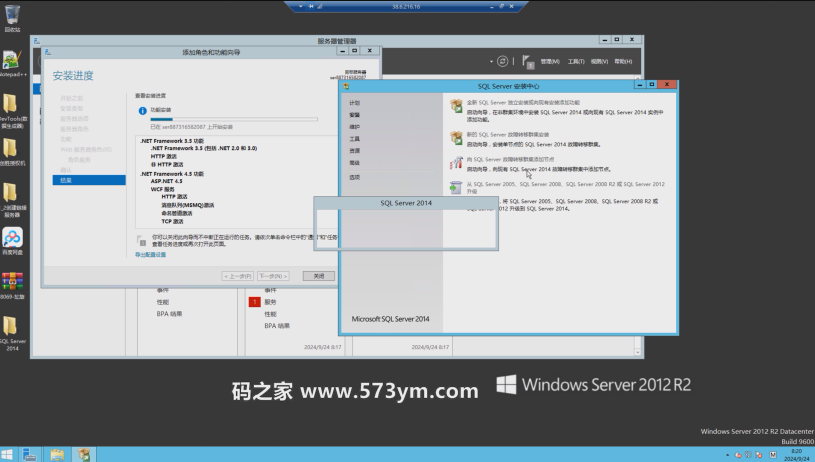Click 性能 in the left Server Manager tile
815x462 pixels.
point(163,302)
